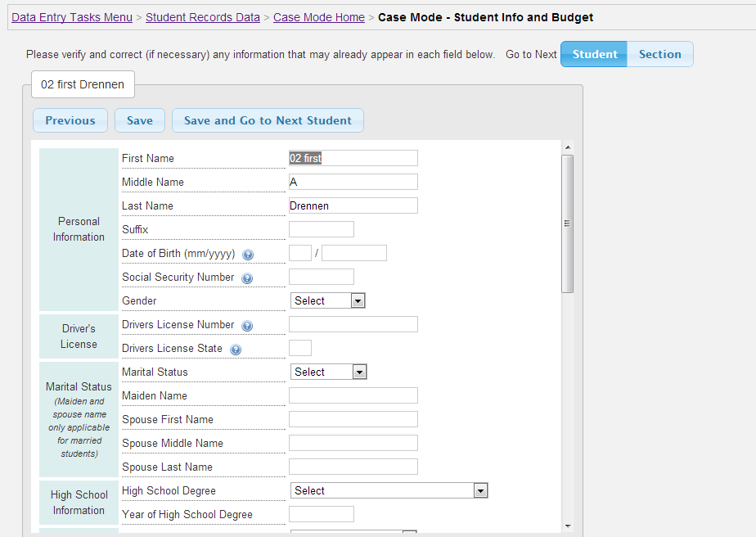
Task: Click into the Last Name field
Action: pyautogui.click(x=353, y=205)
